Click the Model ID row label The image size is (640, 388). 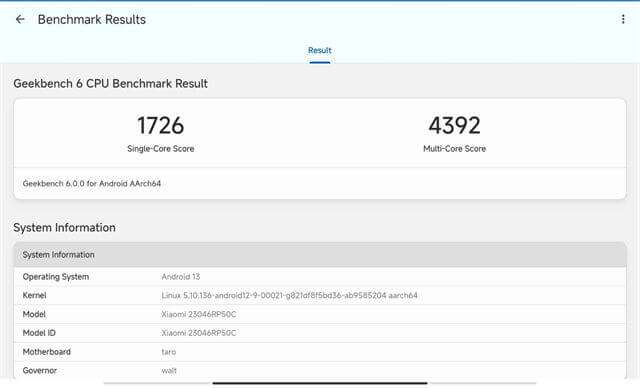point(39,333)
